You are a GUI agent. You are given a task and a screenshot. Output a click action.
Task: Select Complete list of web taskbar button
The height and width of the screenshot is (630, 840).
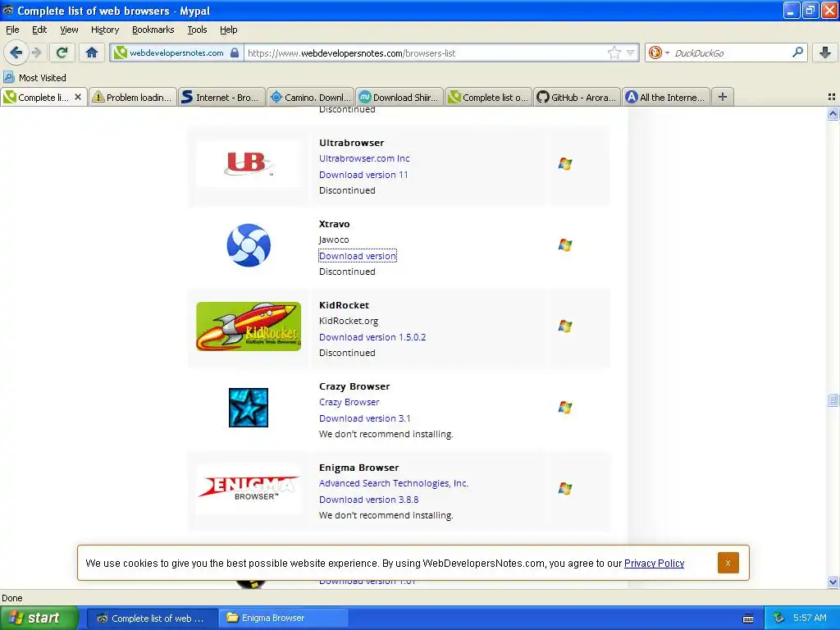point(152,619)
